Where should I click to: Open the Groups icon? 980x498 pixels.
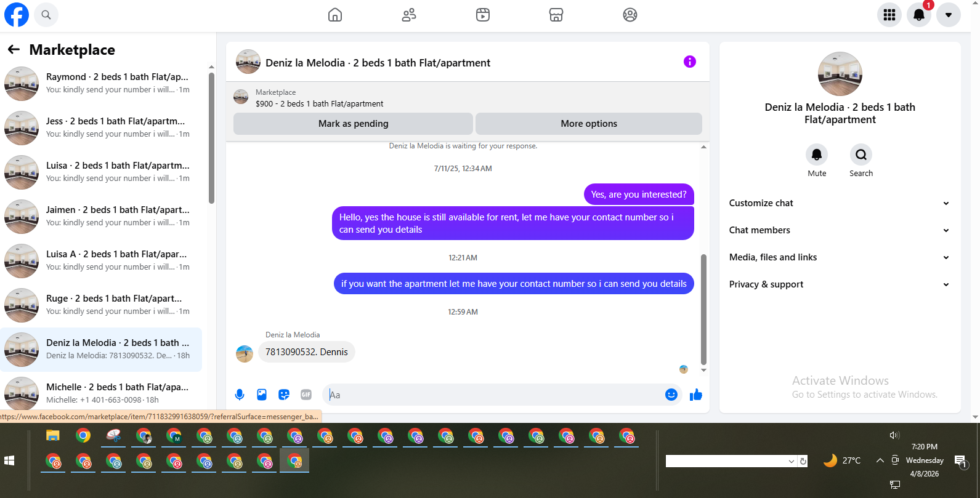pos(630,15)
